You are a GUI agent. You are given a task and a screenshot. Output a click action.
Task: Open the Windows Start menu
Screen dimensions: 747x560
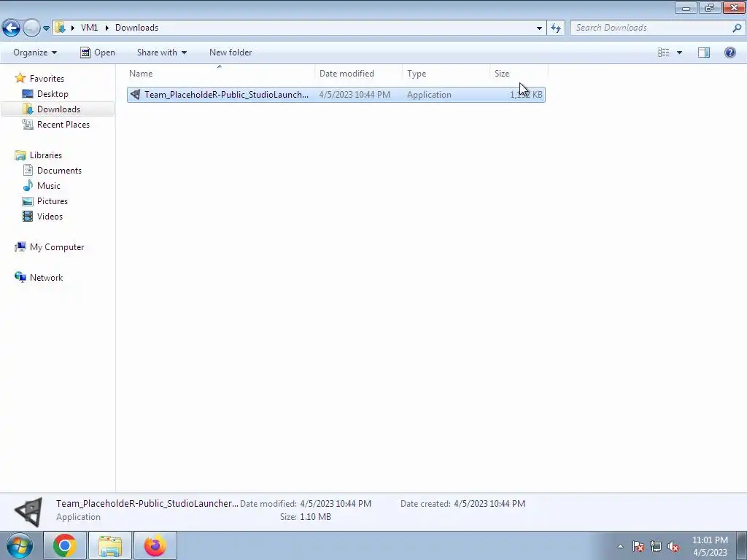click(20, 545)
